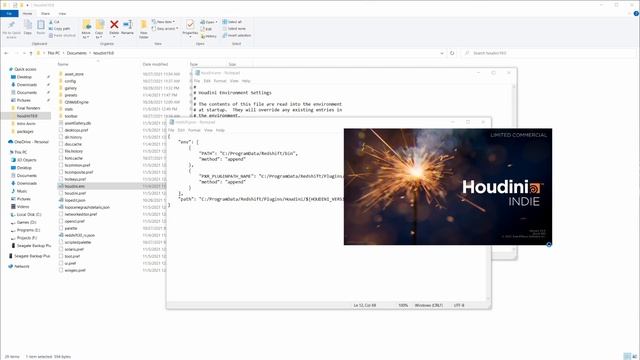Viewport: 640px width, 360px height.
Task: Select the presets folder
Action: [x=71, y=95]
